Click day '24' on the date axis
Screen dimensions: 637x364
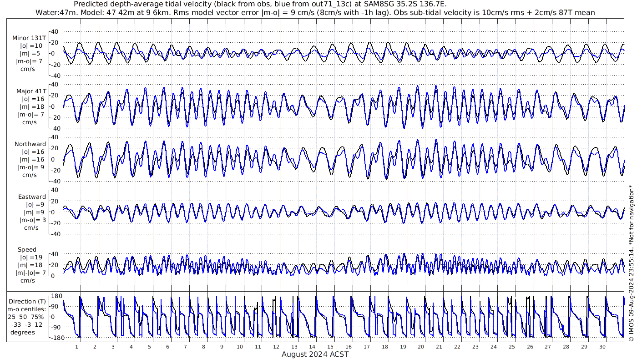494,347
